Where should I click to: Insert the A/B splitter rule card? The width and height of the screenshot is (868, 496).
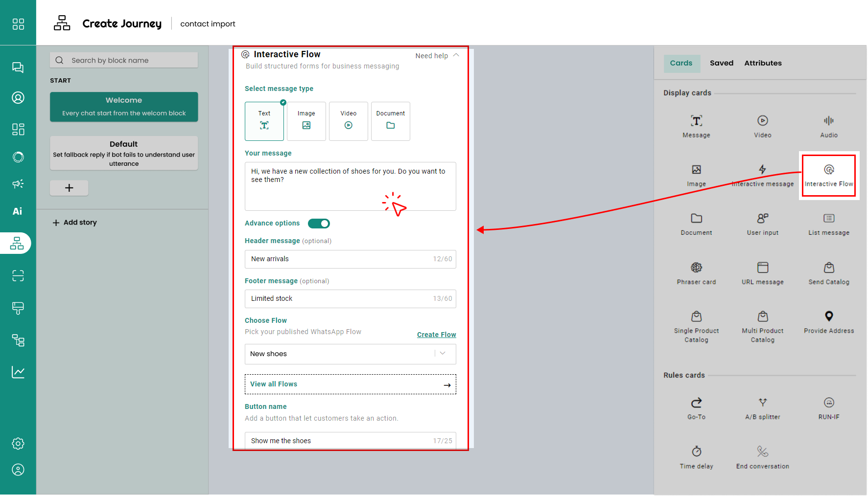[762, 408]
